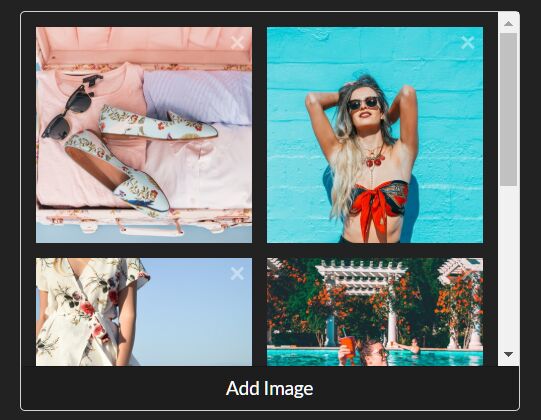Remove the floral dress photo via X

237,273
